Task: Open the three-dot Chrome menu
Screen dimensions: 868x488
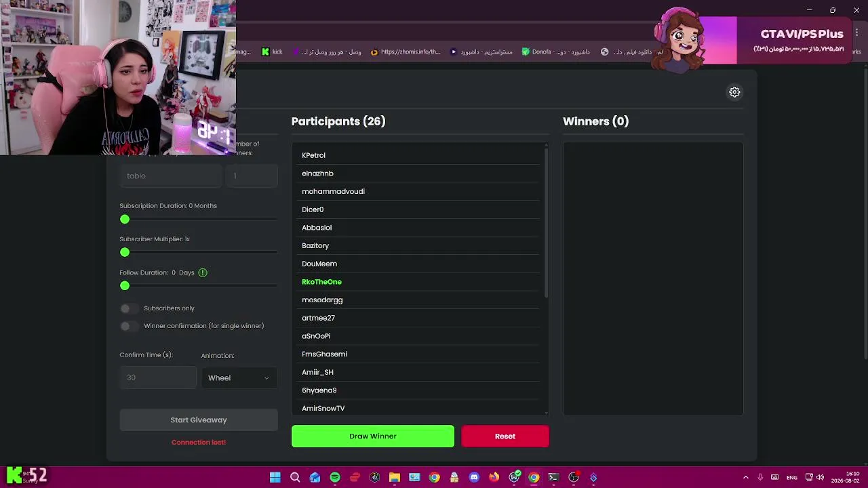Action: tap(856, 32)
